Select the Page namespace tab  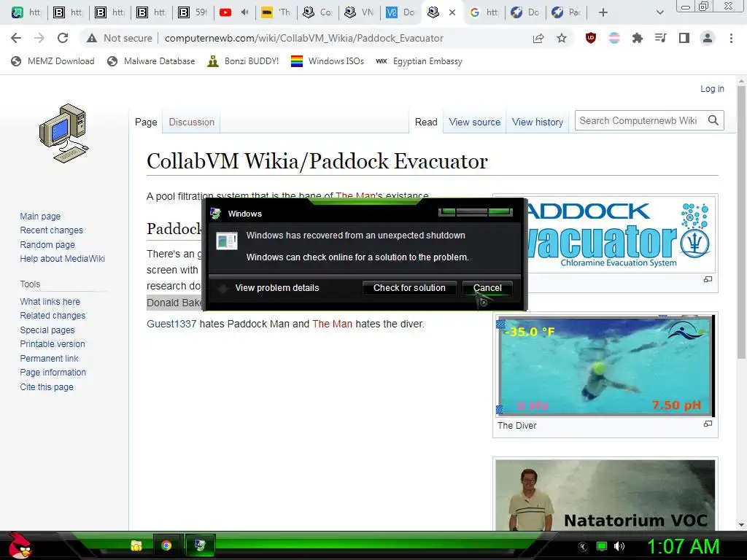coord(146,122)
